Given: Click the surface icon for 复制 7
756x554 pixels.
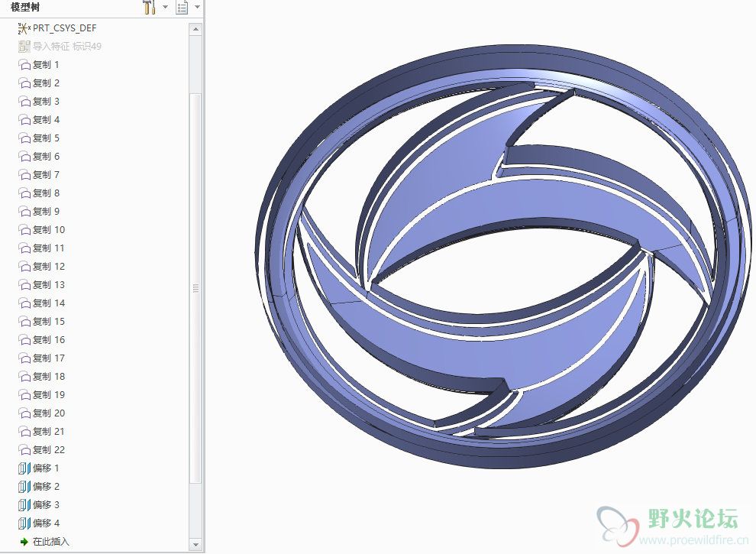Looking at the screenshot, I should (24, 175).
